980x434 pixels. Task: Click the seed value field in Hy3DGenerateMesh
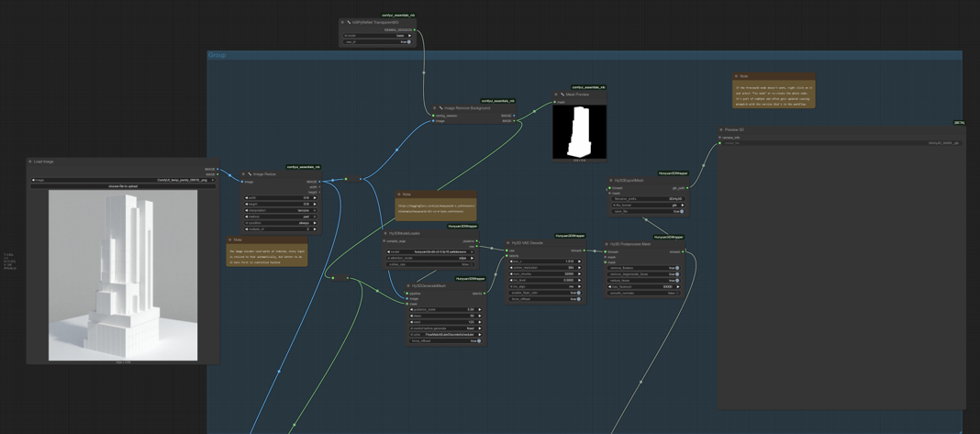[445, 322]
